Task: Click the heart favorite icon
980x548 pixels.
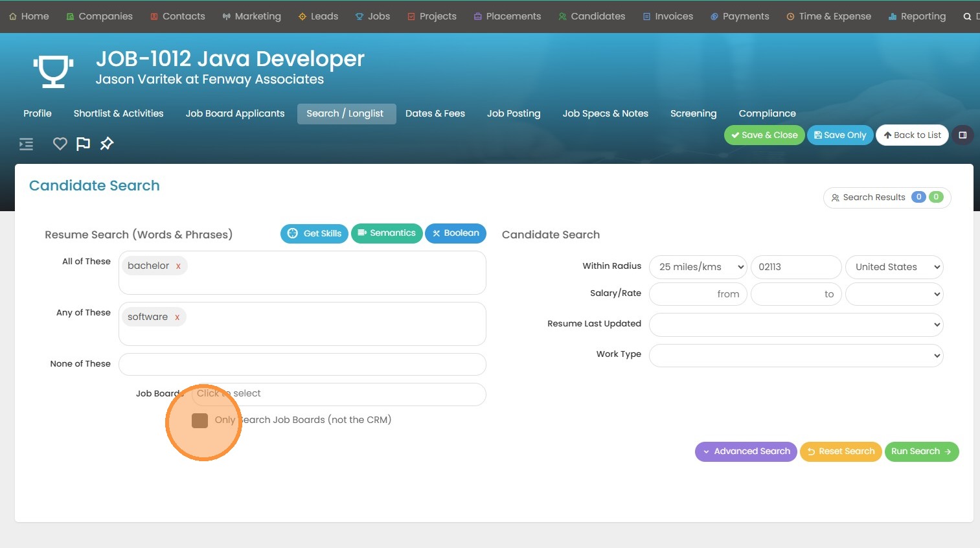Action: tap(60, 144)
